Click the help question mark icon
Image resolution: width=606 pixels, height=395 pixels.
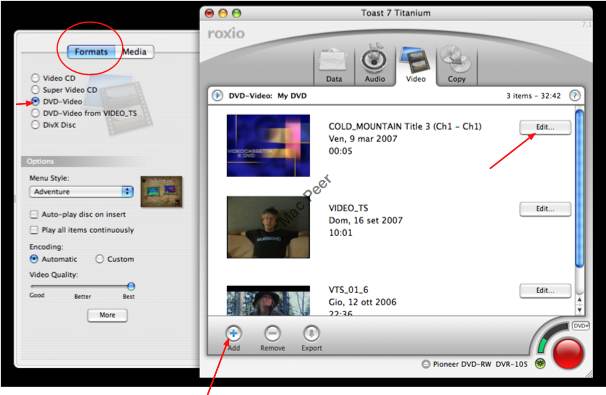point(575,95)
